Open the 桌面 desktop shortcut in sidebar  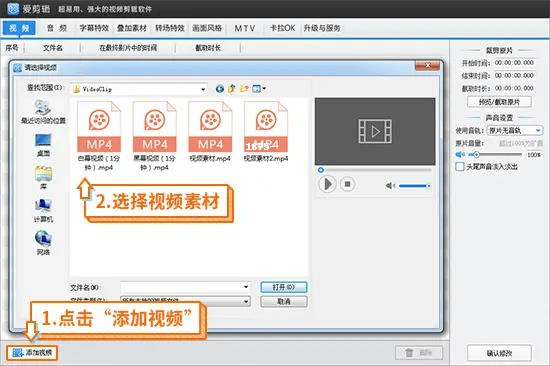point(43,144)
